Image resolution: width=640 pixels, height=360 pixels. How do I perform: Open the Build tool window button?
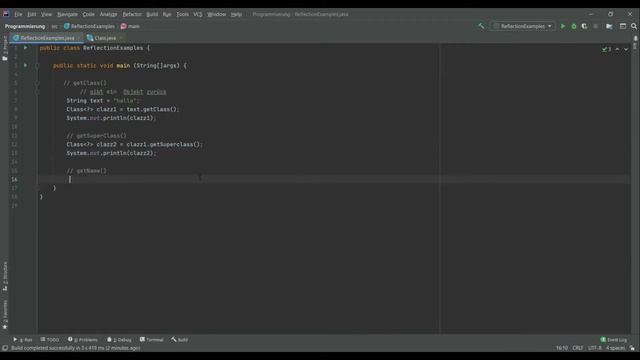pyautogui.click(x=180, y=340)
